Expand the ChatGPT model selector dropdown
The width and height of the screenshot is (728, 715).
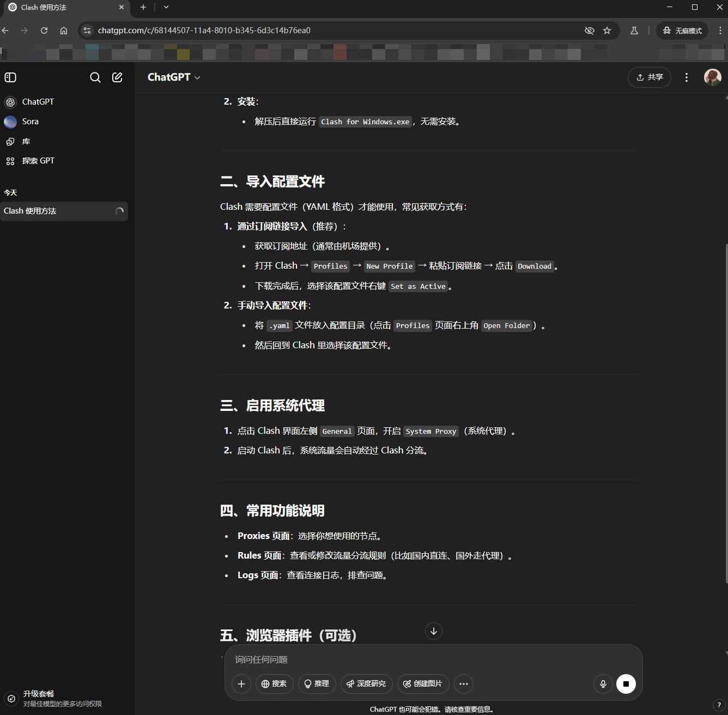point(174,77)
